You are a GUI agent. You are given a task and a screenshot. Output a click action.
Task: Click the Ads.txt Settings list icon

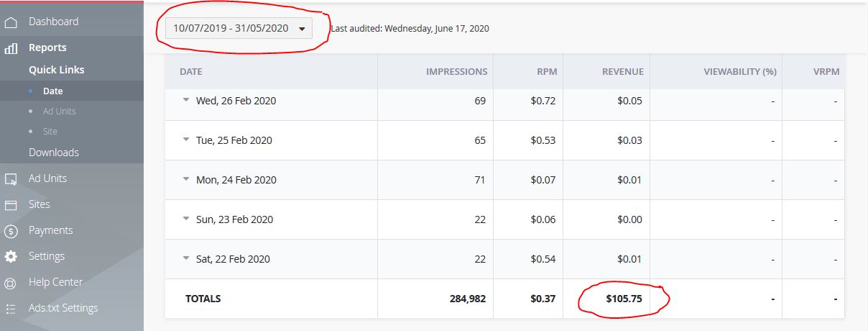[11, 309]
